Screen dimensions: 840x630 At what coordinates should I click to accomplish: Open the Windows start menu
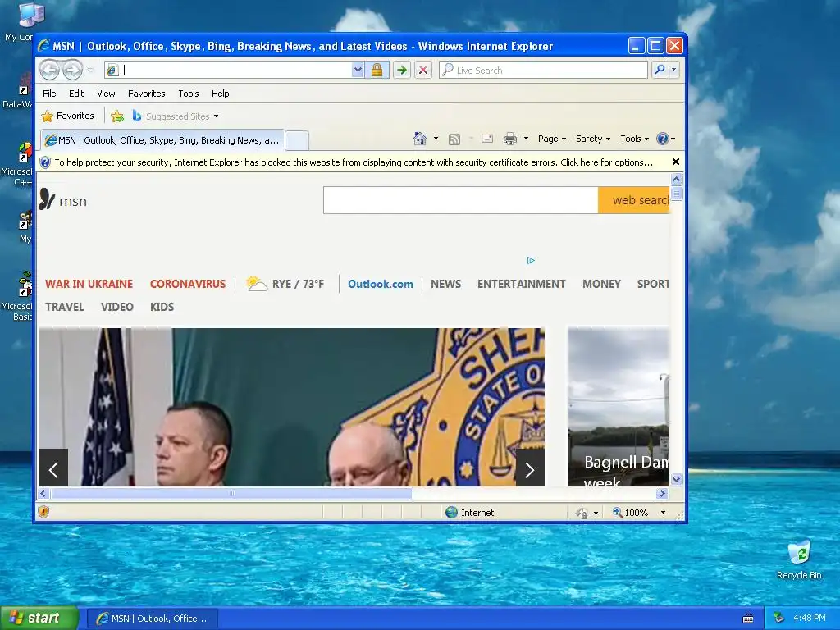pyautogui.click(x=39, y=618)
